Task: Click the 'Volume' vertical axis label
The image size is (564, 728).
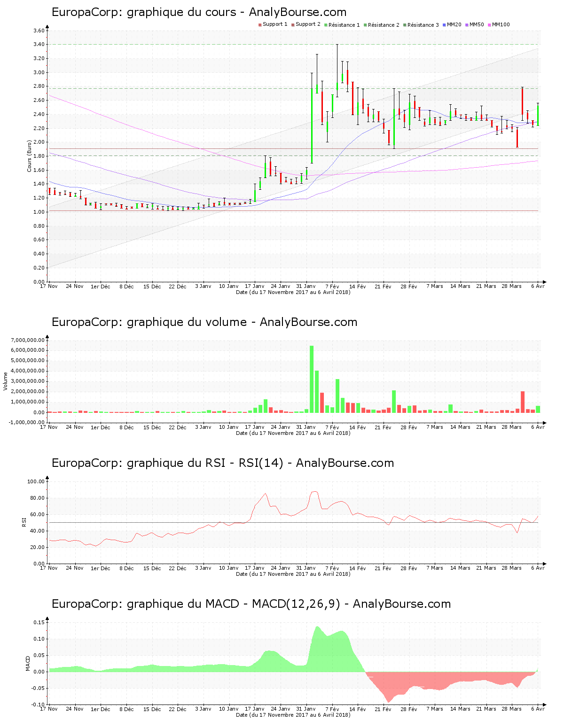Action: 6,381
